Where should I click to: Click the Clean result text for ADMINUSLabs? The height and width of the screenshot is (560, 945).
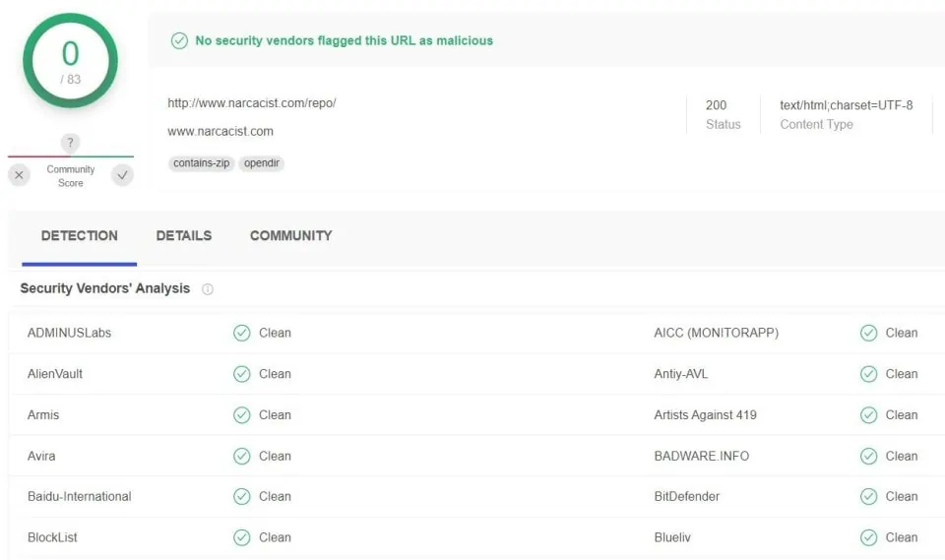tap(275, 333)
